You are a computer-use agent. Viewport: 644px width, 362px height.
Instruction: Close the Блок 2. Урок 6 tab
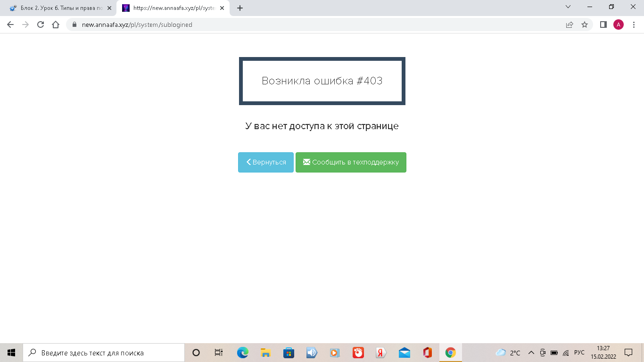click(x=109, y=8)
